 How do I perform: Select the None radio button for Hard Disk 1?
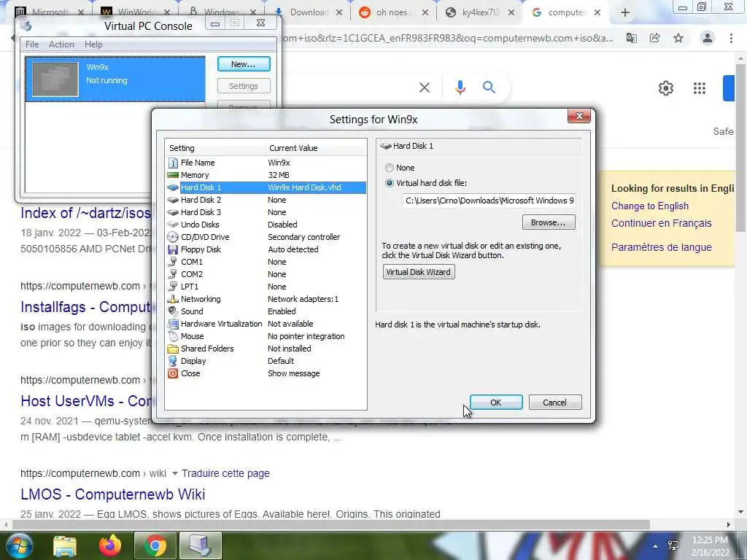click(390, 168)
